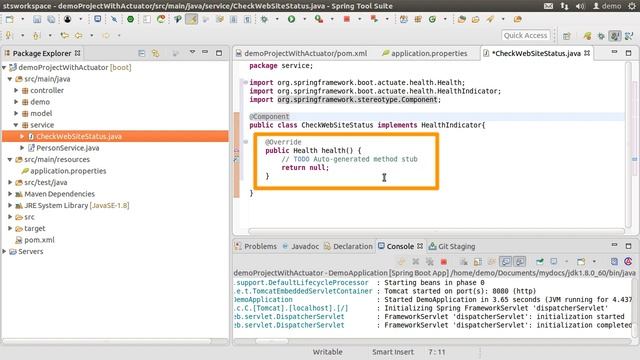Open the New wizard dropdown arrow

point(22,19)
